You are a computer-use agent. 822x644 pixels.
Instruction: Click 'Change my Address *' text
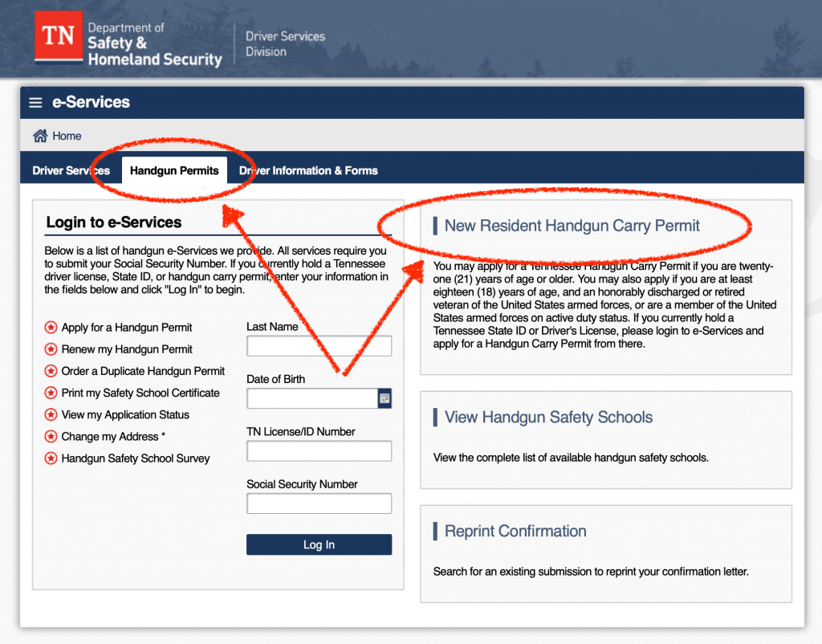[113, 437]
